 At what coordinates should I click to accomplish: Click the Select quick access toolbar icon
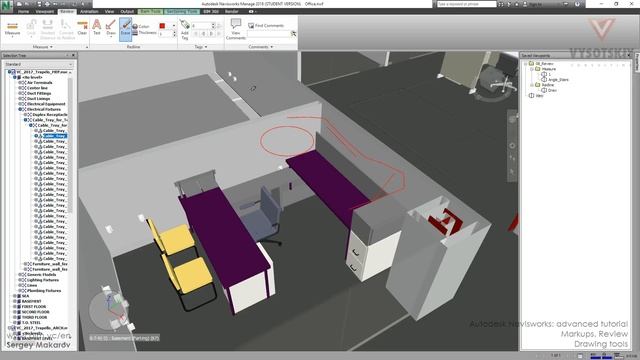pyautogui.click(x=82, y=4)
